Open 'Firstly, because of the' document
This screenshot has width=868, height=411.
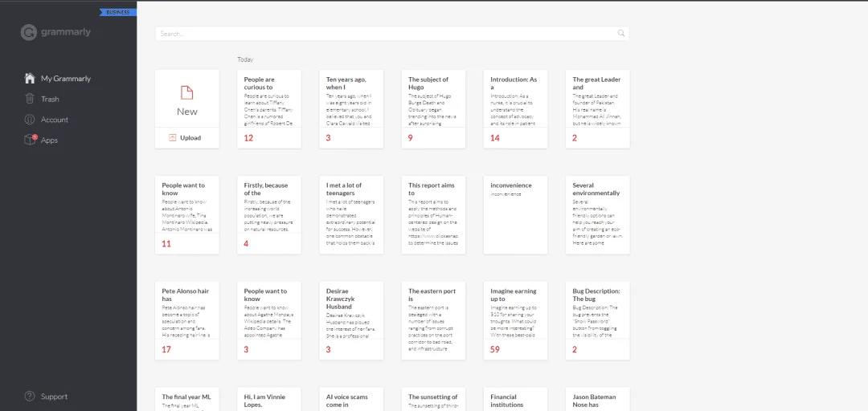269,214
